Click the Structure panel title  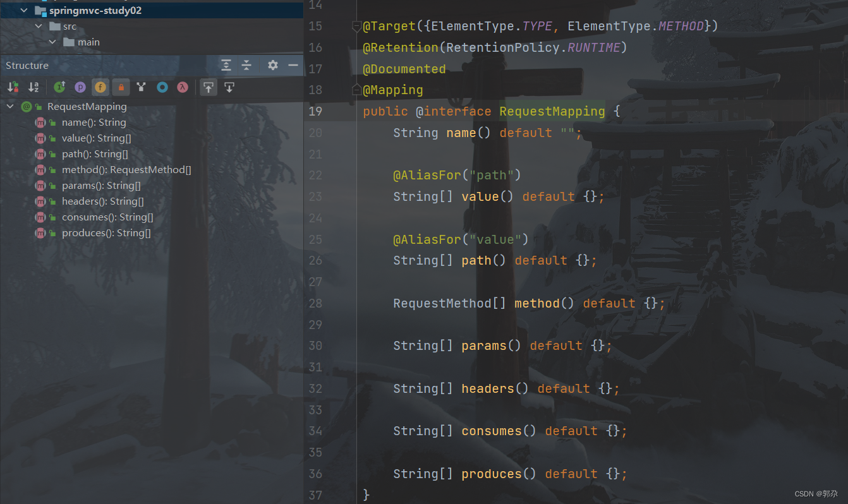[27, 66]
